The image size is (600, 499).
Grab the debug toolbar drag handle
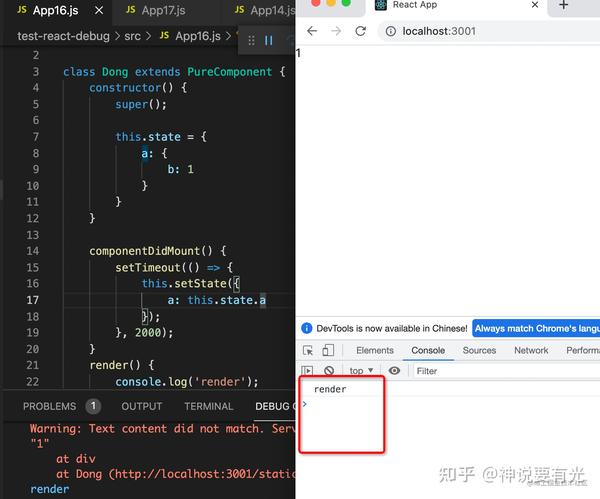[251, 40]
